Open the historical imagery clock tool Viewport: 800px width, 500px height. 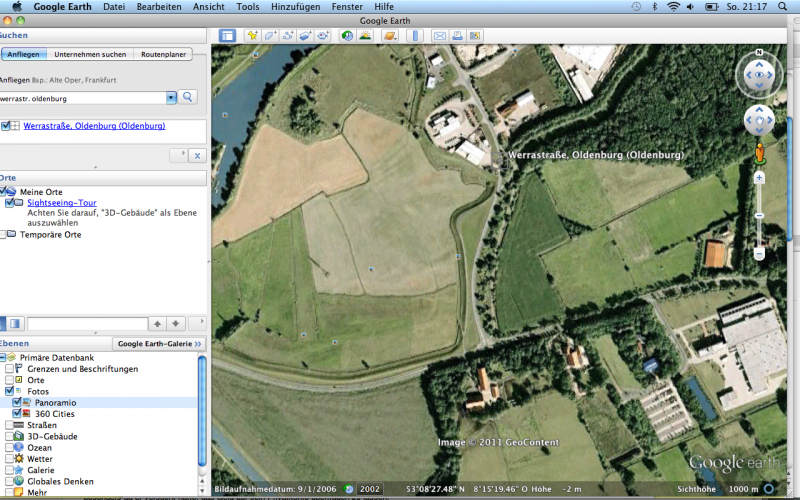click(x=347, y=36)
